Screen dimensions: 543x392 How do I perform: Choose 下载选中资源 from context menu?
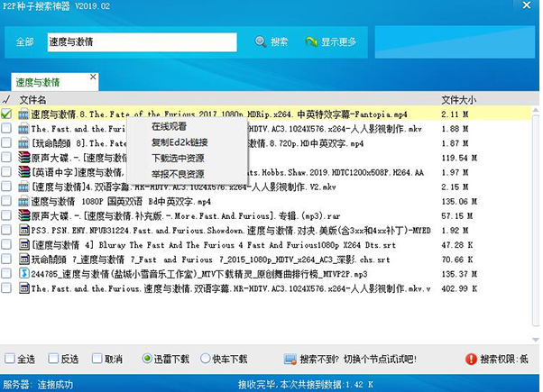[x=187, y=158]
